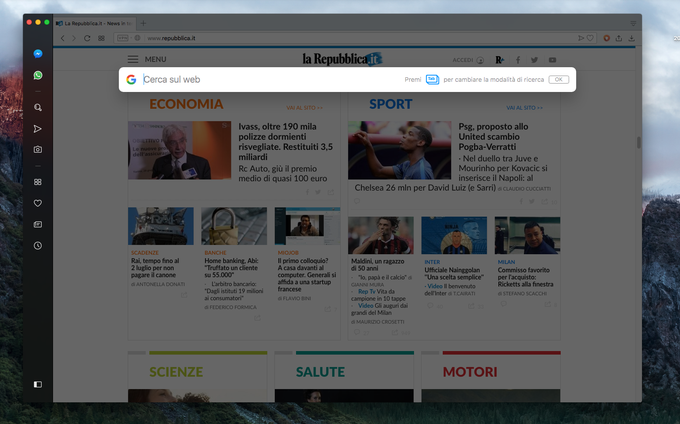Viewport: 680px width, 424px height.
Task: Click the blue Tab key icon
Action: pyautogui.click(x=432, y=79)
